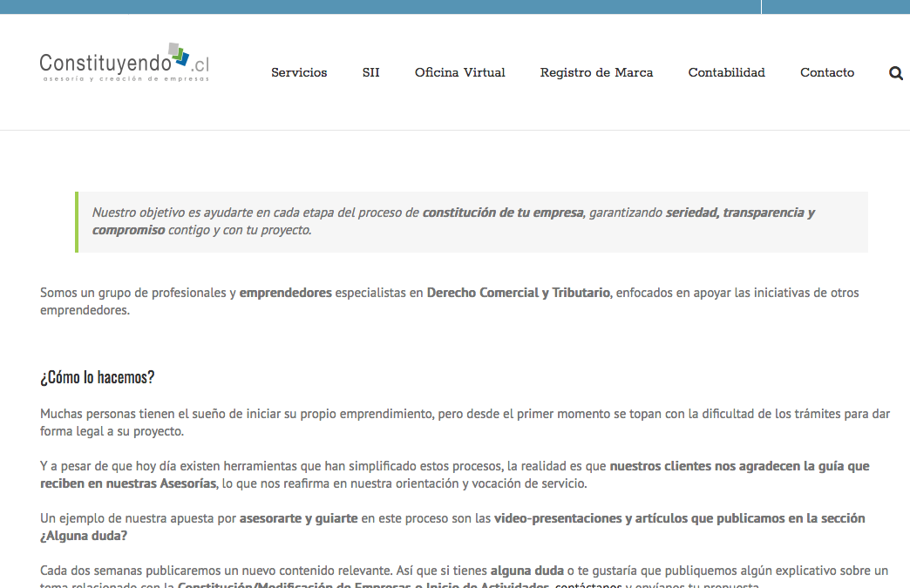Select the SII menu item
910x588 pixels.
[370, 72]
